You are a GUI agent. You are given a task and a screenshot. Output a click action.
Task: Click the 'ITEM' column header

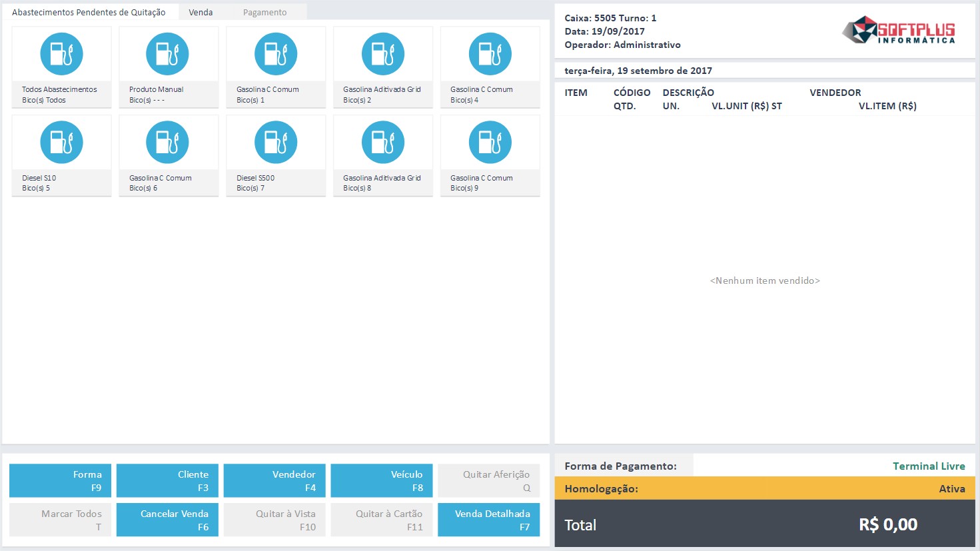tap(576, 93)
